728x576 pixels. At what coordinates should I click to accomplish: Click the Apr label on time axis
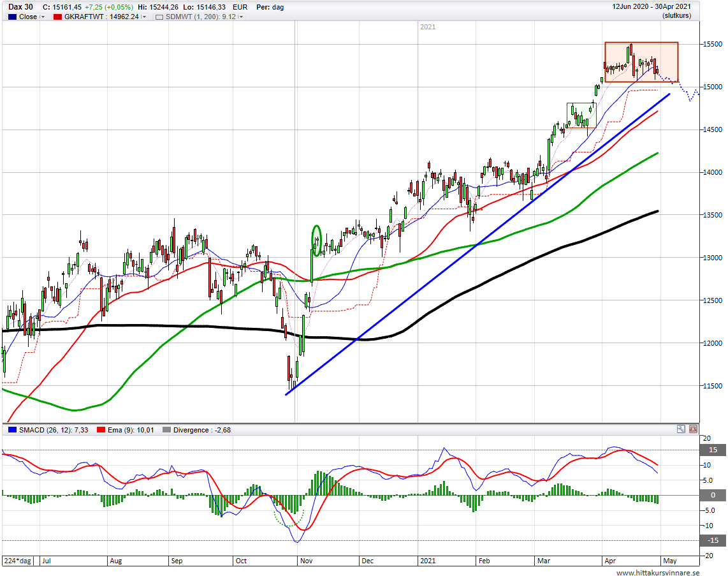[610, 561]
